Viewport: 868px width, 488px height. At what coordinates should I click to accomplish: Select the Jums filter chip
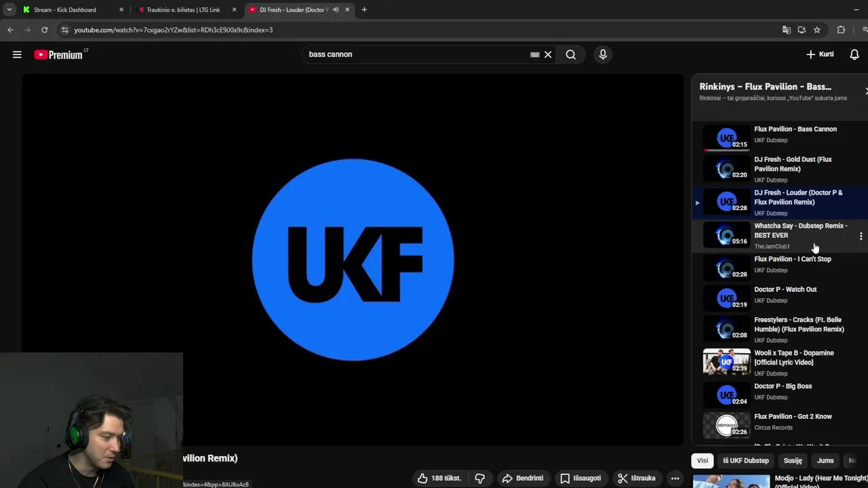[x=825, y=460]
